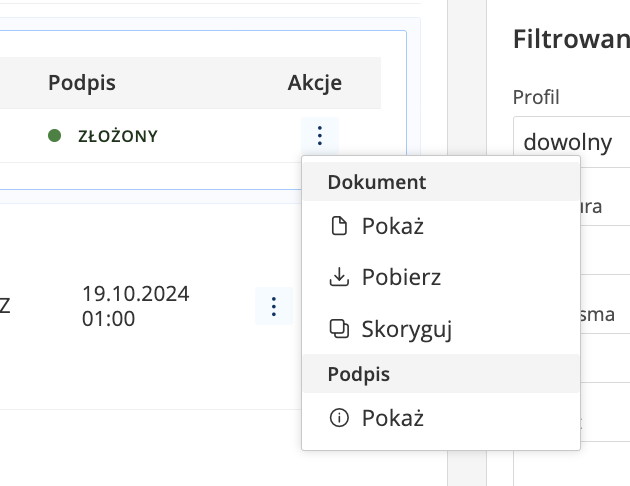This screenshot has width=630, height=486.
Task: Select Pokaż under the Podpis section
Action: tap(441, 418)
